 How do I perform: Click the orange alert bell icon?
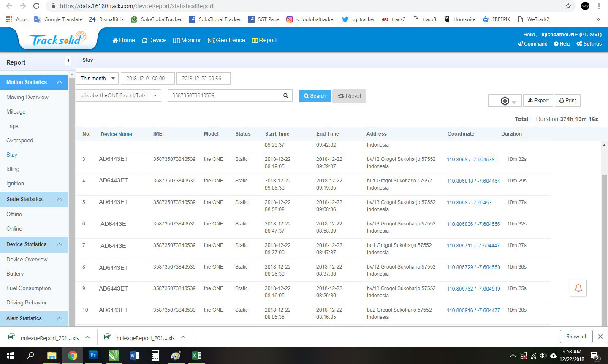(x=578, y=288)
